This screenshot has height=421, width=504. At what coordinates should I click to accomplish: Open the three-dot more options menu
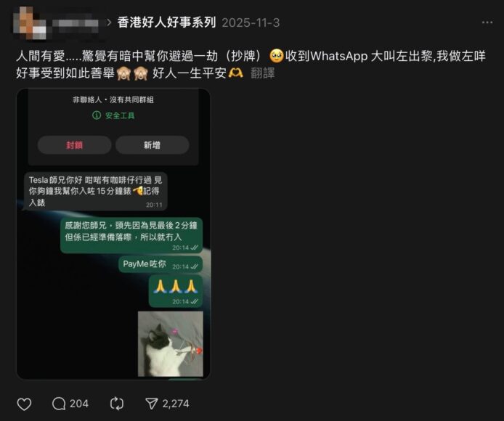tap(487, 23)
